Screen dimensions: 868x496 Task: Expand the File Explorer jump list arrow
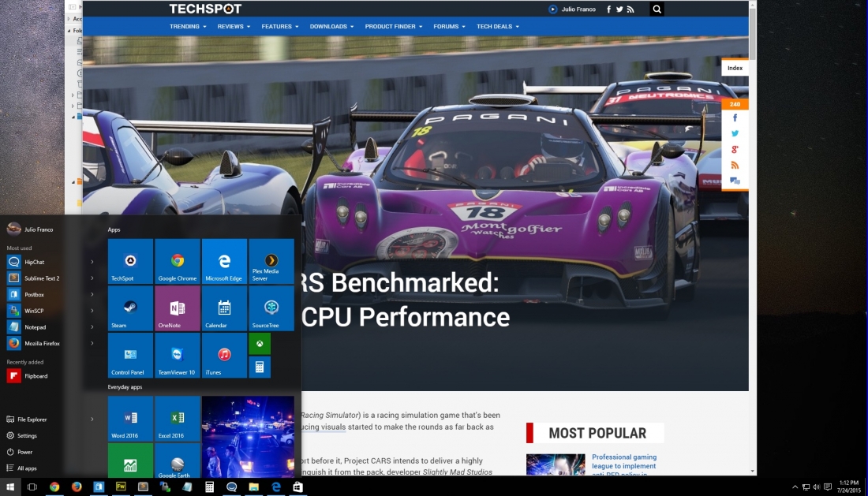tap(92, 420)
